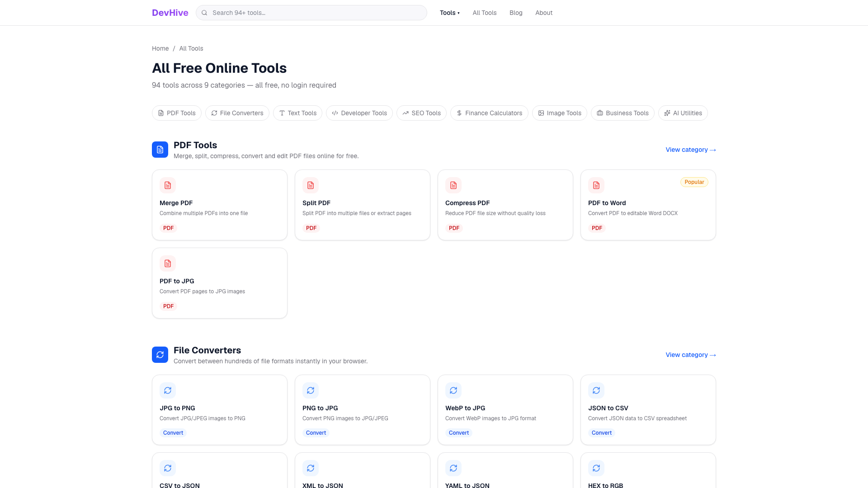Open the Split PDF tool title
This screenshot has width=868, height=488.
[x=316, y=203]
